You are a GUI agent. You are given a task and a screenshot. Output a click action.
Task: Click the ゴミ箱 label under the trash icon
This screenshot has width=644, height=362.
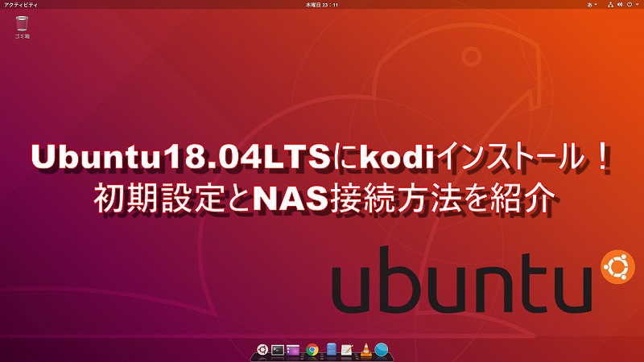(x=23, y=36)
